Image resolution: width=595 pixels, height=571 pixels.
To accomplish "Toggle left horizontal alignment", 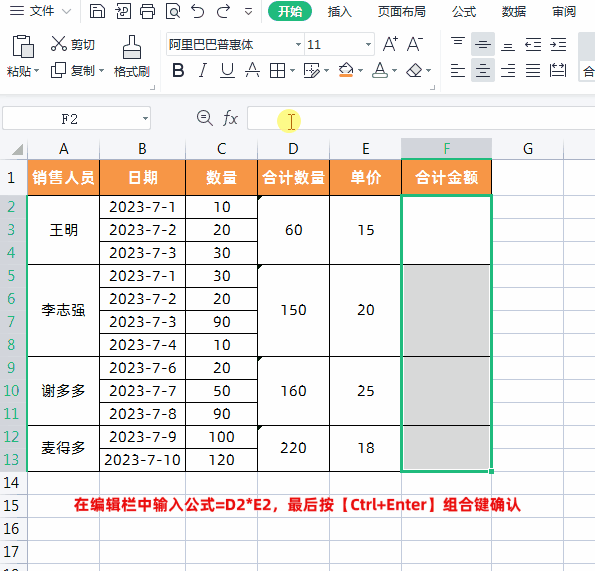I will [458, 71].
